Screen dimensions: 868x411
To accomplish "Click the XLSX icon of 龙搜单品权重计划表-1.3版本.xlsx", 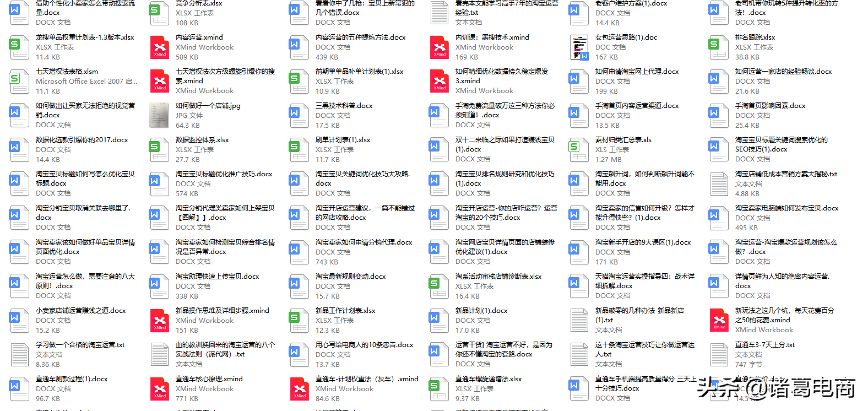I will point(19,47).
